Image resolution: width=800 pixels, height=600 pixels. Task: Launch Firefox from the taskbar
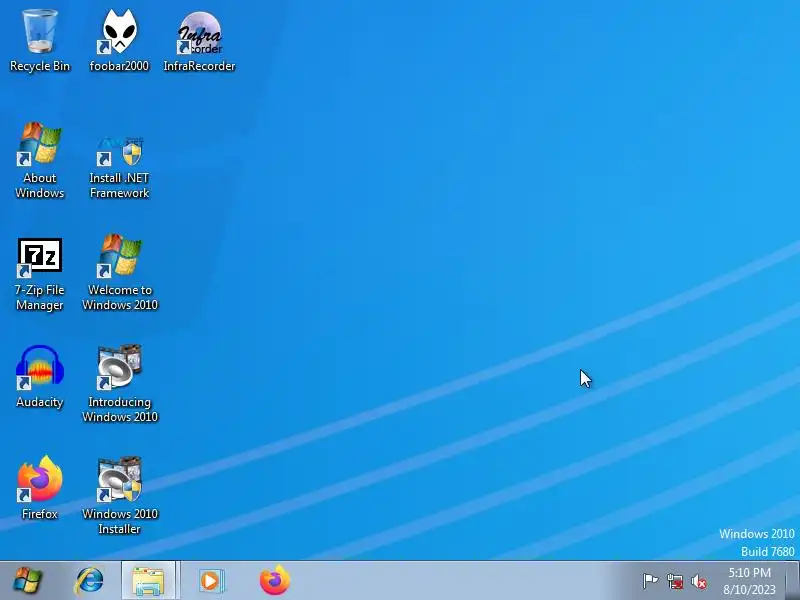click(x=274, y=581)
